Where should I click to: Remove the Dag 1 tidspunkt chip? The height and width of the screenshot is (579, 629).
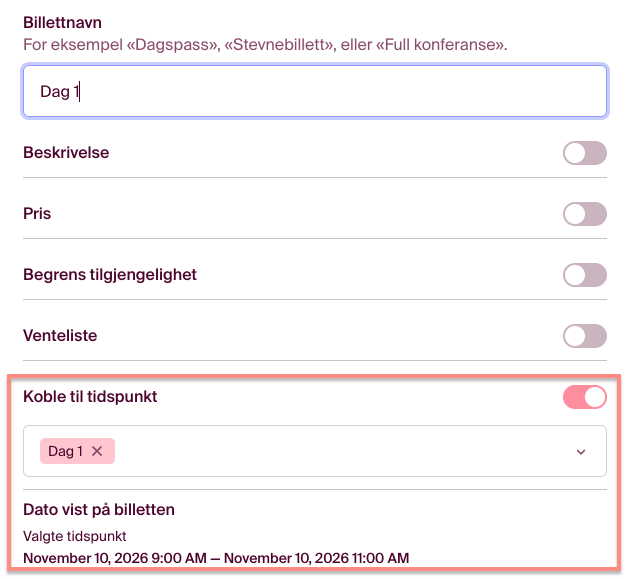97,451
